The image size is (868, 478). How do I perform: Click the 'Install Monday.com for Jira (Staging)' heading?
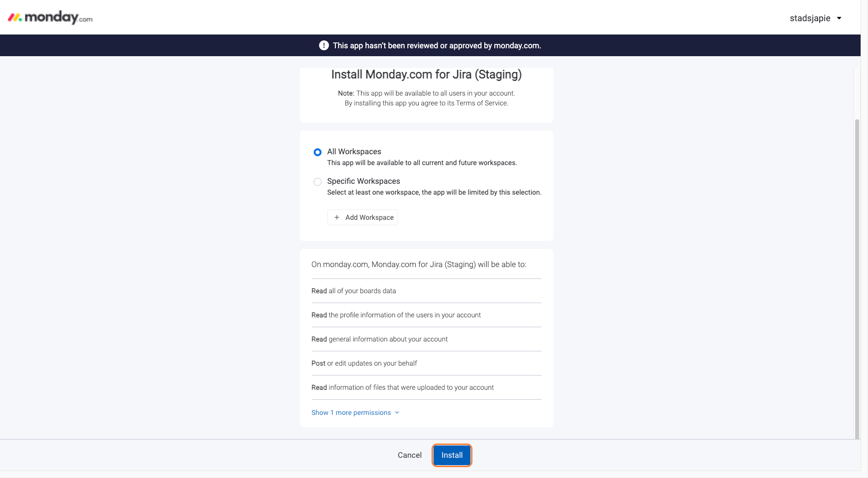pos(426,74)
